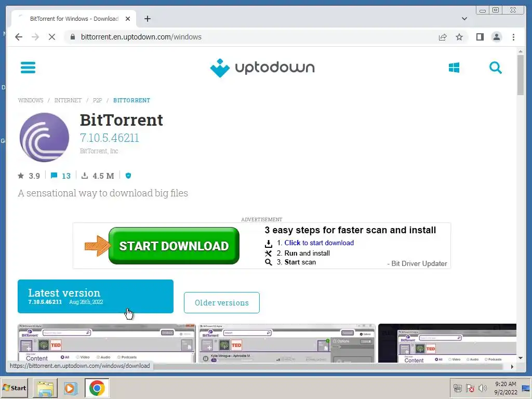Screen dimensions: 532x399
Task: Open the 13 comments count
Action: 66,176
